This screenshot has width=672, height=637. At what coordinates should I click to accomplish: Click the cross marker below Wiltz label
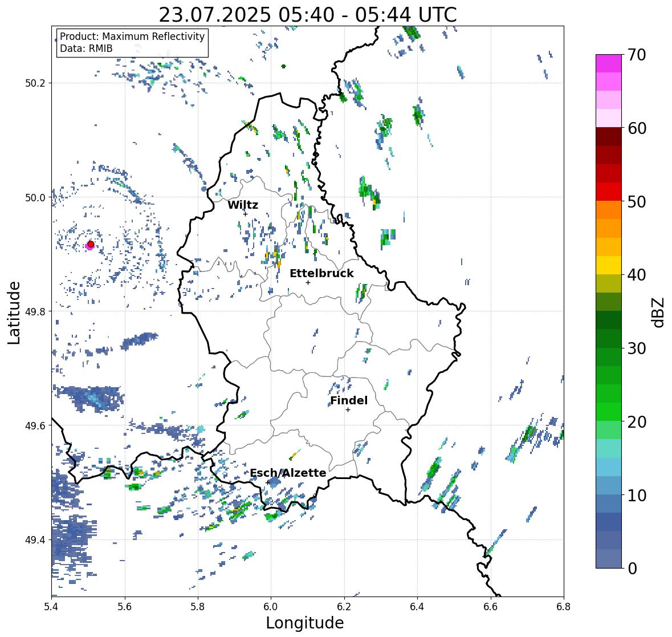click(245, 214)
